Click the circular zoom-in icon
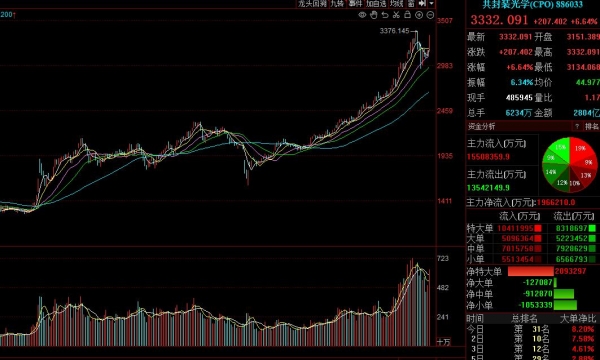 pyautogui.click(x=419, y=15)
